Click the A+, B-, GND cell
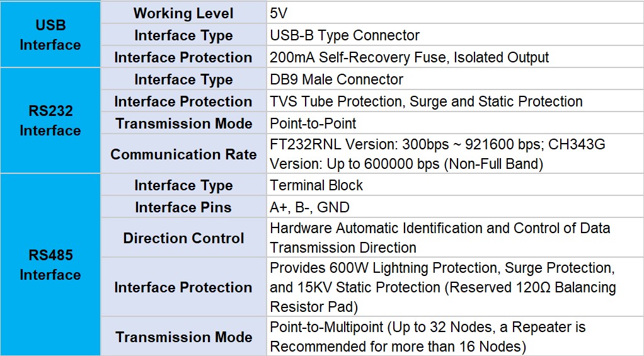Screen dimensions: 644x356 (454, 207)
